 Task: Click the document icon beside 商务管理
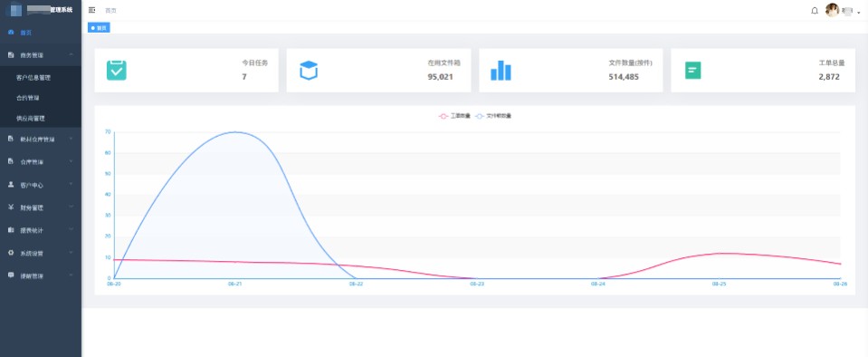click(x=11, y=55)
